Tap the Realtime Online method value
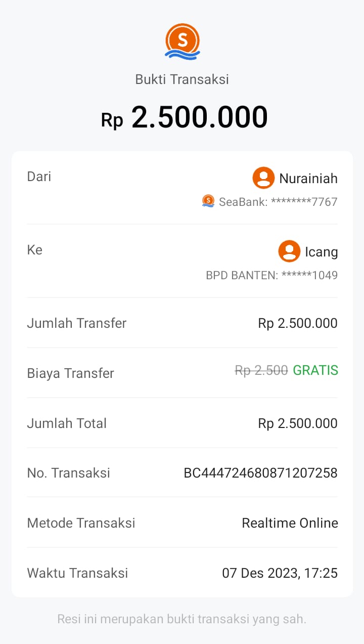The width and height of the screenshot is (364, 644). (x=290, y=523)
